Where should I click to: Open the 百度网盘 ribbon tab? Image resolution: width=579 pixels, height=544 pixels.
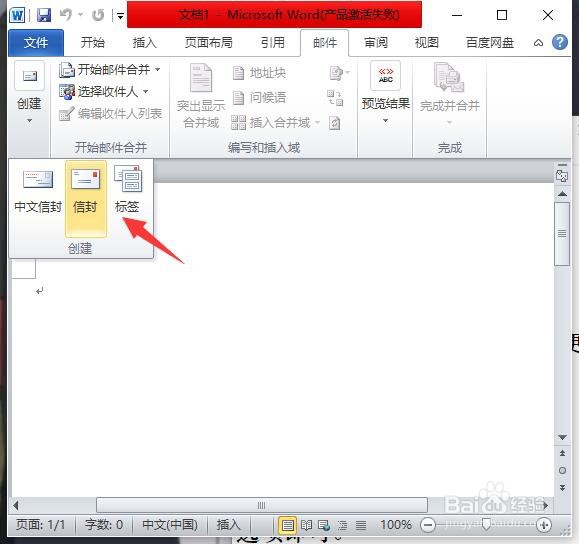[490, 42]
